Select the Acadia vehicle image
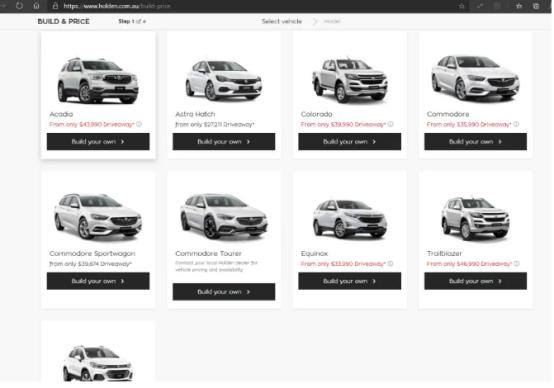 98,81
